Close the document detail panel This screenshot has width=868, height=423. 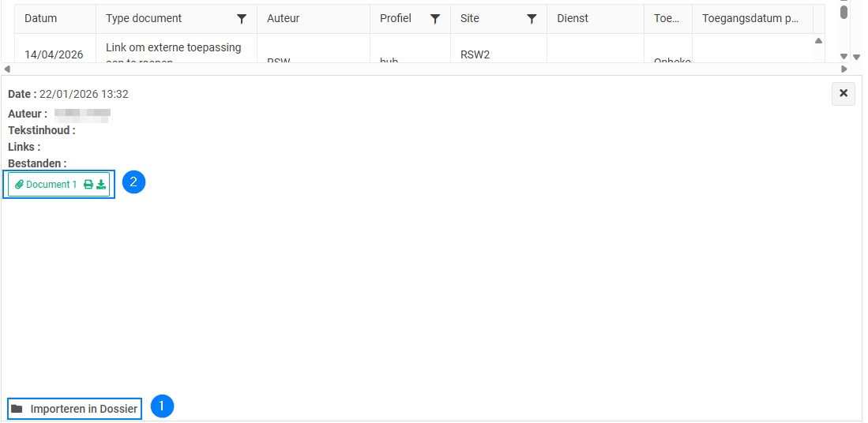(x=843, y=93)
